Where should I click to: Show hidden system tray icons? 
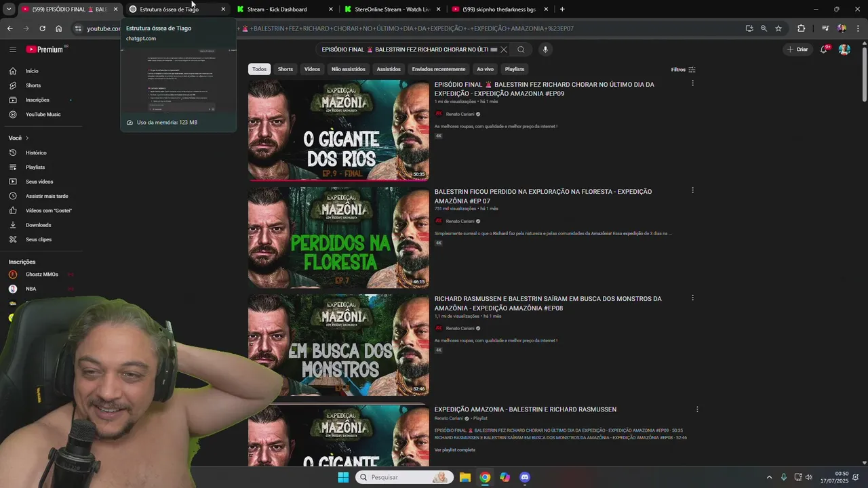click(769, 477)
